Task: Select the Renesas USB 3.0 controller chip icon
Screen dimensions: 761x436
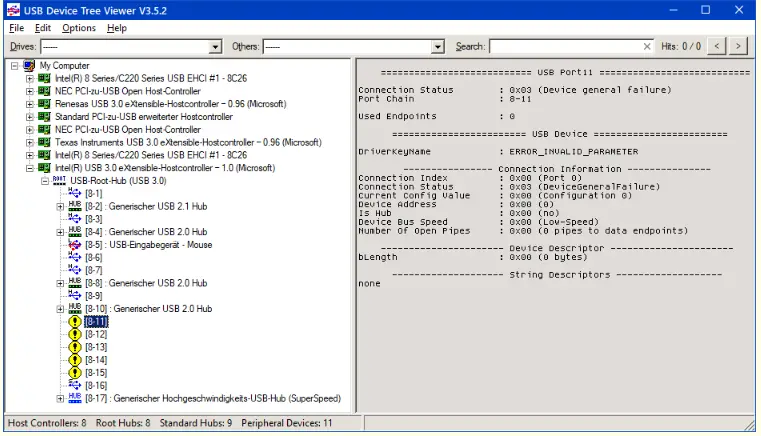Action: click(x=44, y=104)
